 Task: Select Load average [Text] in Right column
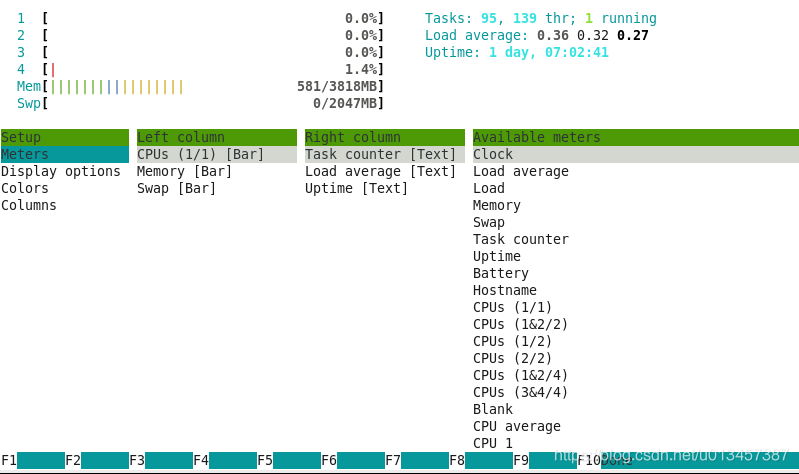[x=380, y=171]
